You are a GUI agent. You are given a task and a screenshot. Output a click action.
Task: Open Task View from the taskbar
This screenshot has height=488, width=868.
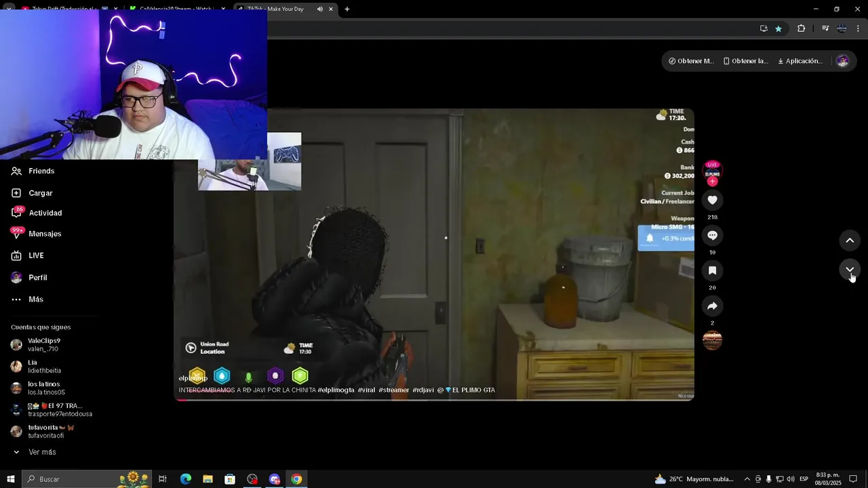163,479
